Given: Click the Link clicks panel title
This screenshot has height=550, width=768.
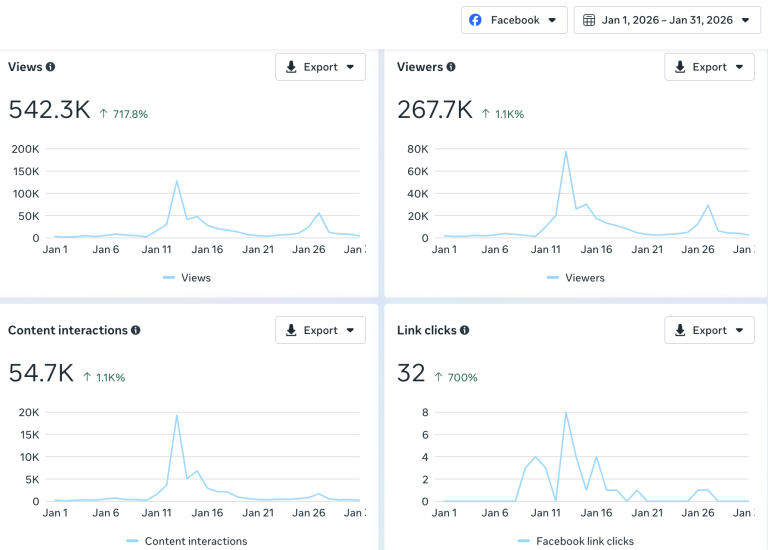Looking at the screenshot, I should coord(427,330).
